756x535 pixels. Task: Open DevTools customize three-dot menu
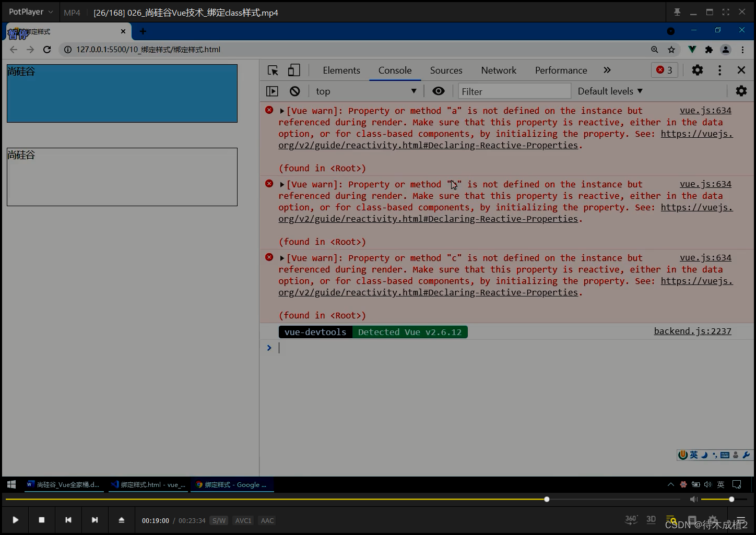click(719, 70)
